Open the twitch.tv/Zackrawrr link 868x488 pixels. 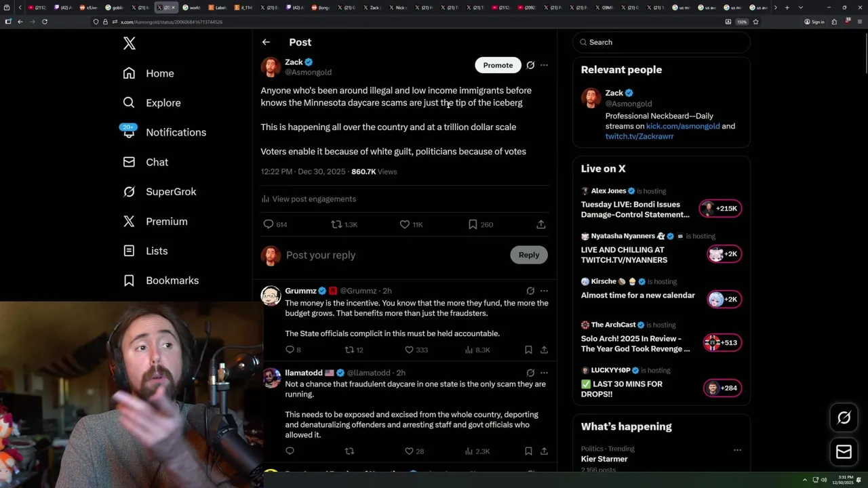tap(639, 136)
